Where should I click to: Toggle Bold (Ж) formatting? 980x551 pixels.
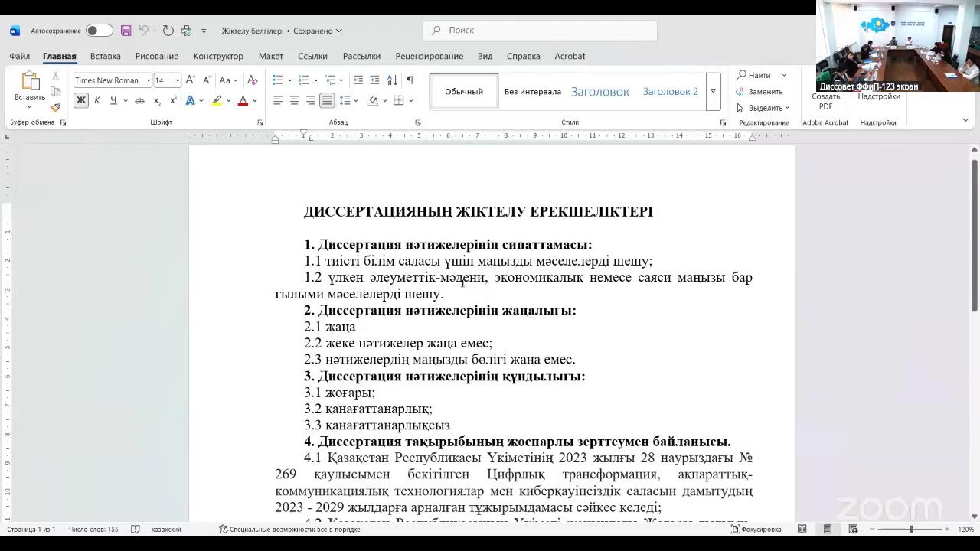80,100
